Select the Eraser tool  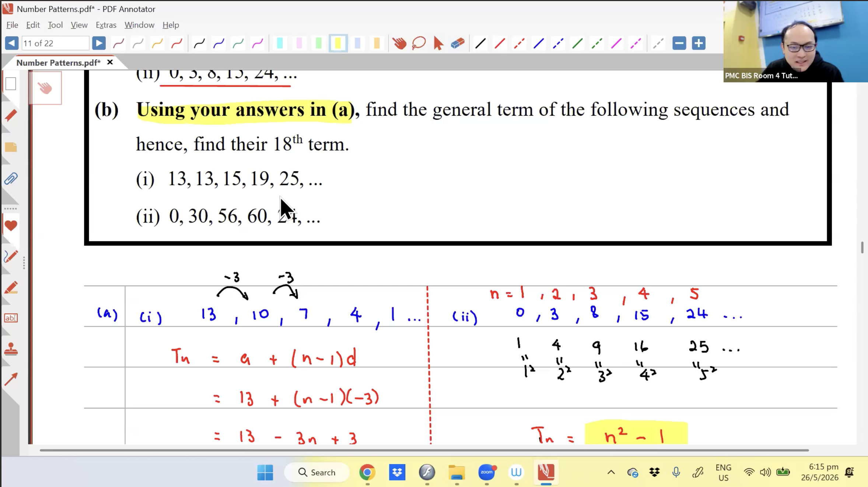[x=458, y=43]
